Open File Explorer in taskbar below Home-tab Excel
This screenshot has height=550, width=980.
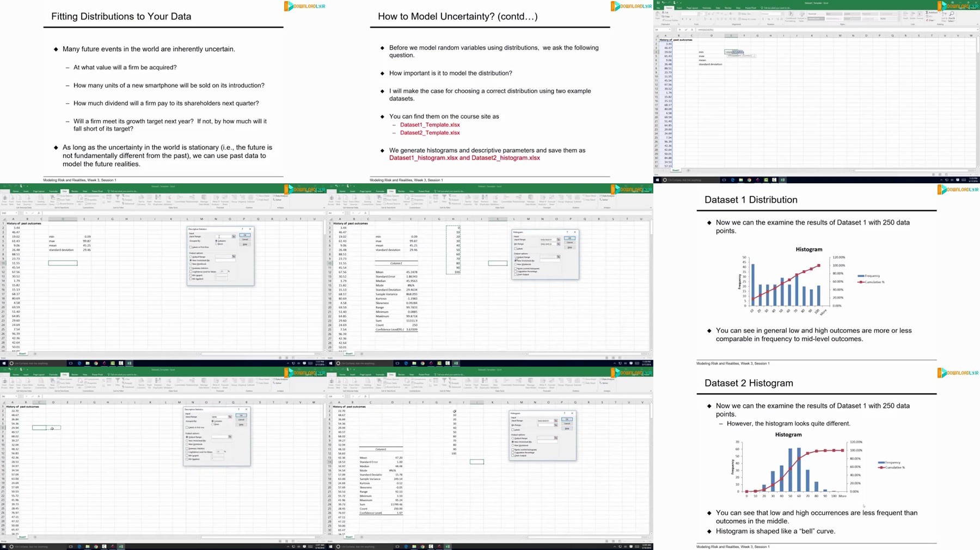tap(741, 180)
